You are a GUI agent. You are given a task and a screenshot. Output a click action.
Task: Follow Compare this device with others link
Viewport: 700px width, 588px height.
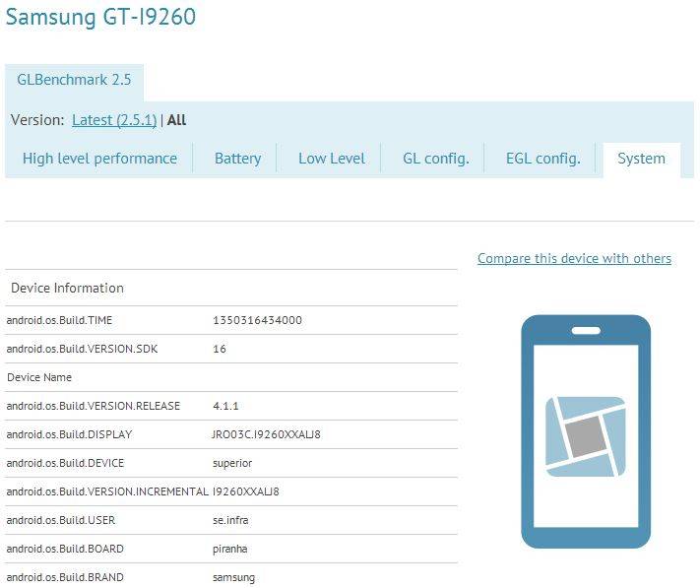[574, 258]
